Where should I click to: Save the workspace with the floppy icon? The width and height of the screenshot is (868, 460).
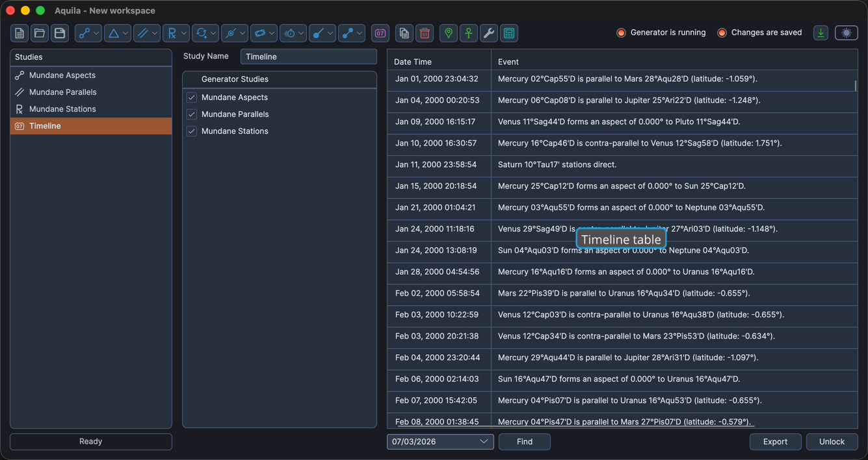pyautogui.click(x=60, y=33)
